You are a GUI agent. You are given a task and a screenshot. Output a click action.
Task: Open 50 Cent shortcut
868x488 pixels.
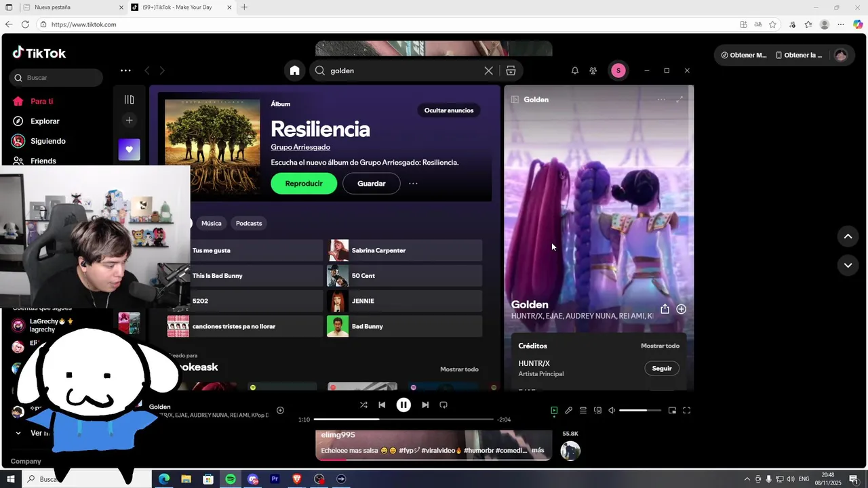(x=404, y=276)
